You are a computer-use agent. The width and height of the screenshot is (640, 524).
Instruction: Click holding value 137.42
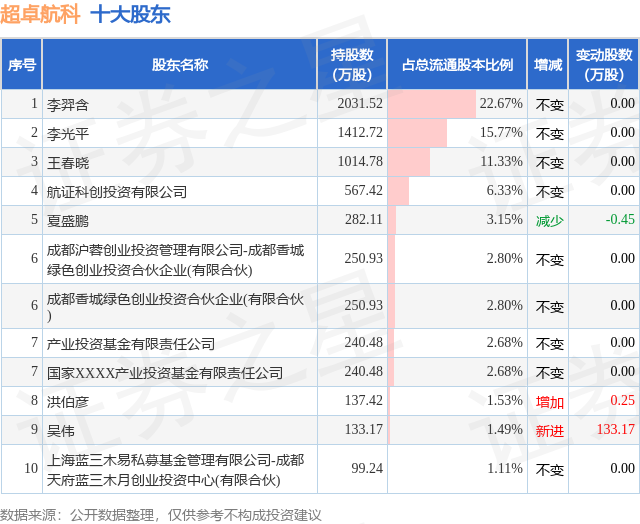[x=363, y=400]
